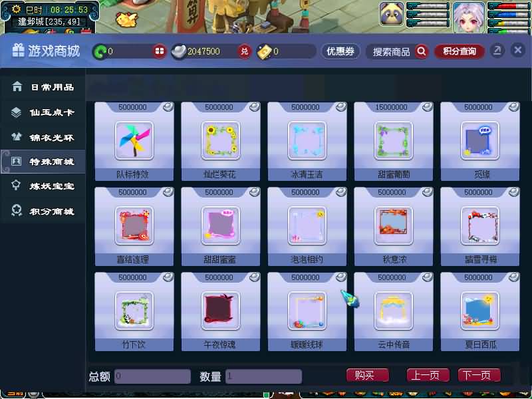Click the pop-out arrow icon near close

tap(497, 51)
